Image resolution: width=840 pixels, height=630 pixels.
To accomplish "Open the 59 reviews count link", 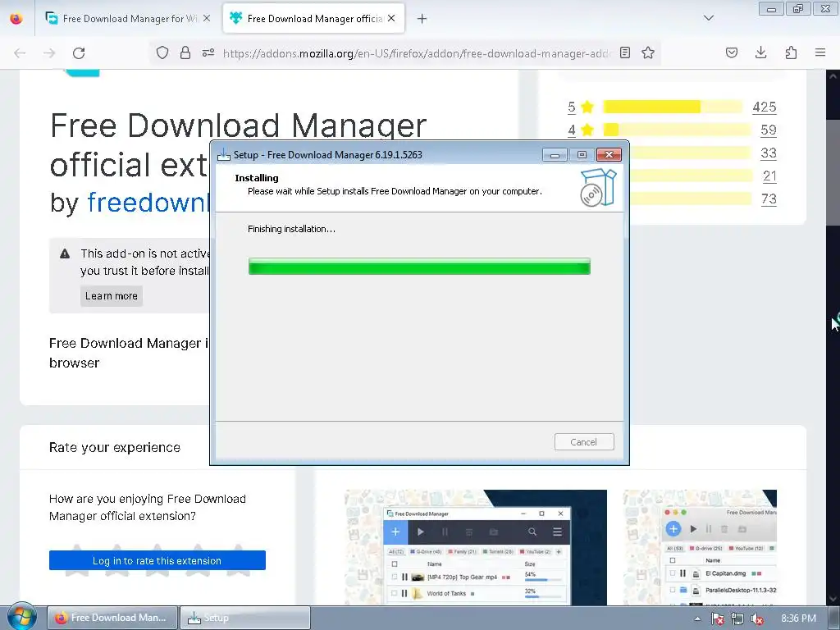I will pos(768,130).
